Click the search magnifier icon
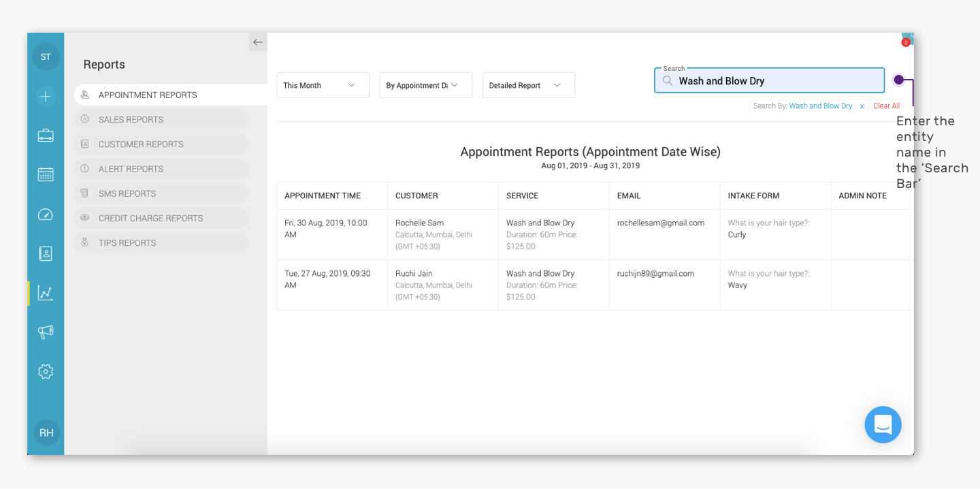 tap(668, 80)
